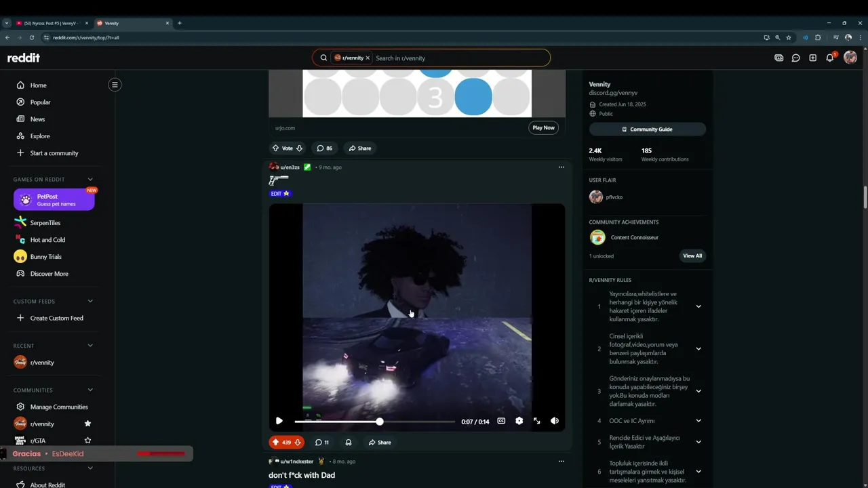868x488 pixels.
Task: View All community achievements
Action: (x=692, y=256)
